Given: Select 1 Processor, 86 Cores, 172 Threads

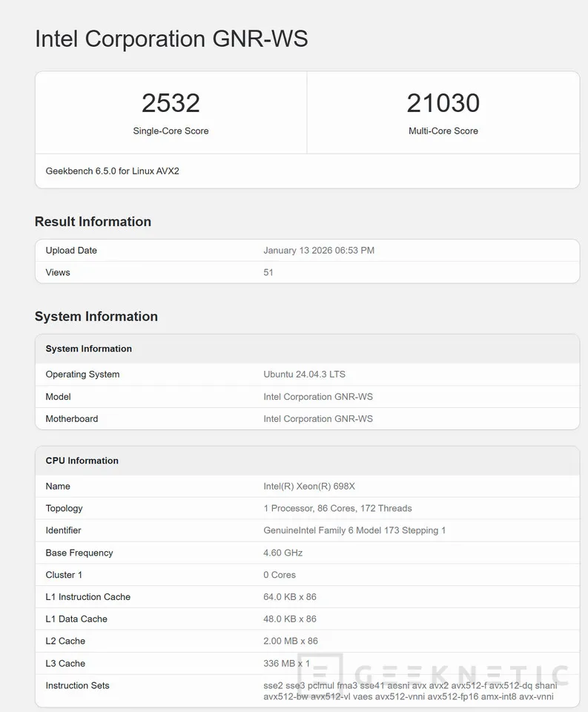Looking at the screenshot, I should coord(337,508).
